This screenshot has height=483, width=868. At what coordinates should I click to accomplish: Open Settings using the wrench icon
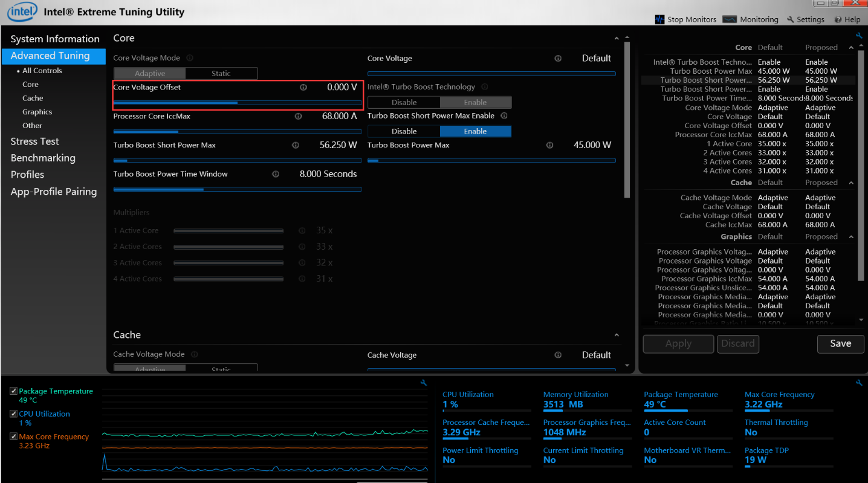790,19
